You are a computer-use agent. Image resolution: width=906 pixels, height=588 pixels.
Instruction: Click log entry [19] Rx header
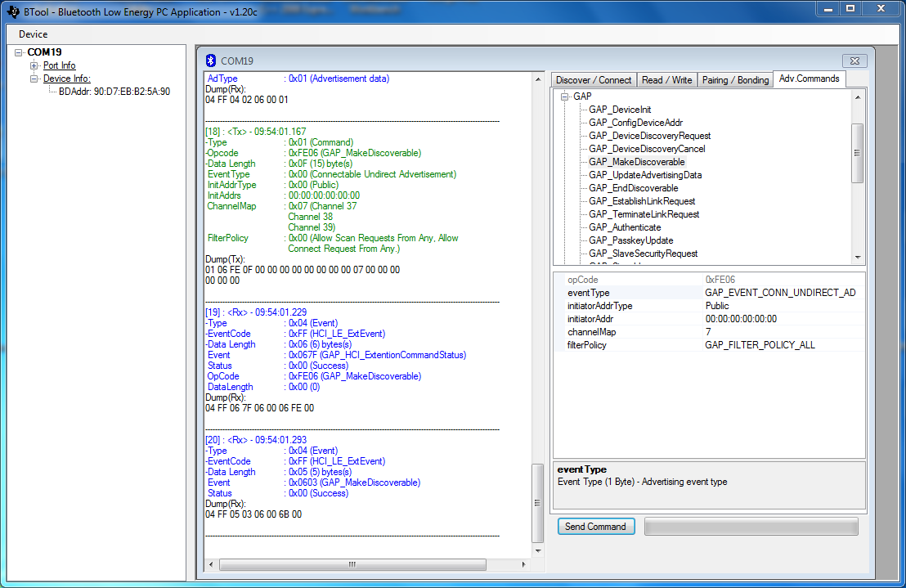coord(256,312)
